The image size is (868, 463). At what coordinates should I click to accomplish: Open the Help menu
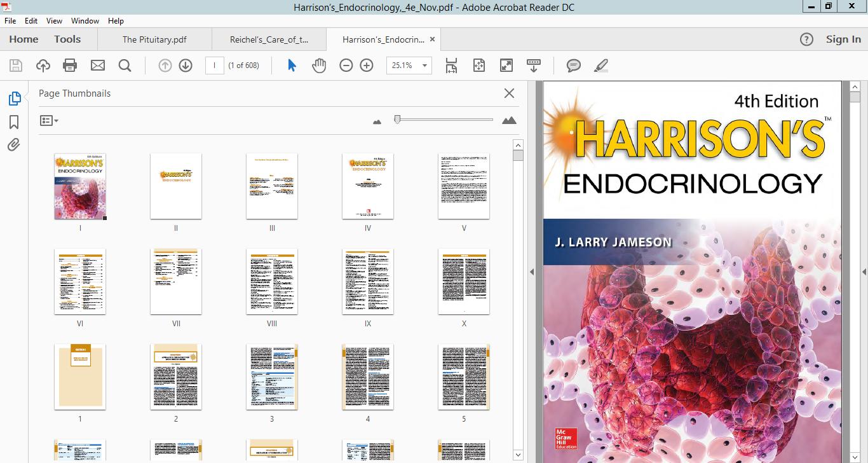(x=116, y=21)
